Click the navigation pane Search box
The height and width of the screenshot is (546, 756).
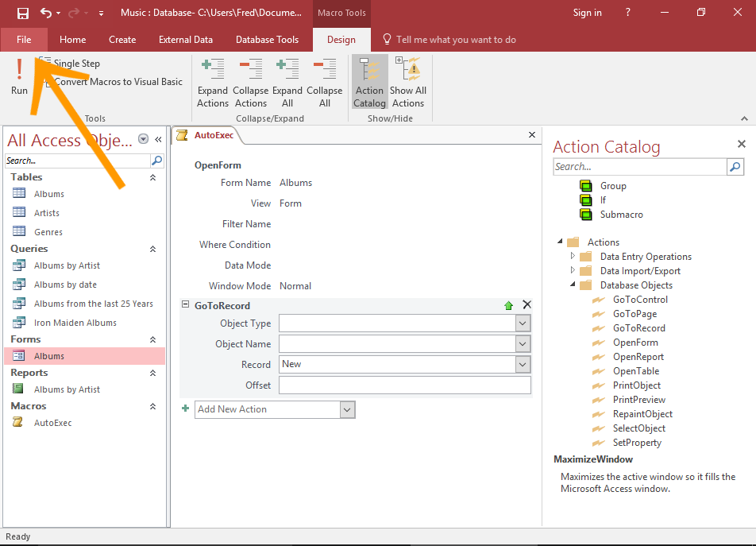coord(78,161)
